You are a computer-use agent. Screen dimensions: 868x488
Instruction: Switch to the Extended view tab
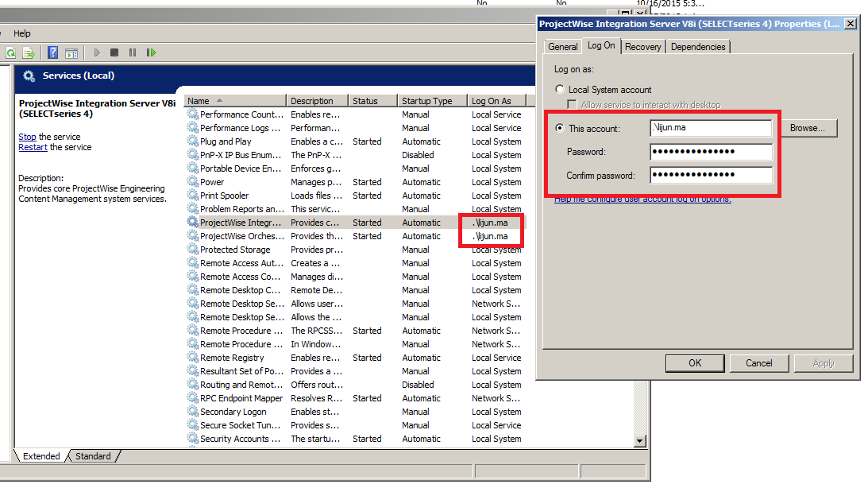pos(41,456)
